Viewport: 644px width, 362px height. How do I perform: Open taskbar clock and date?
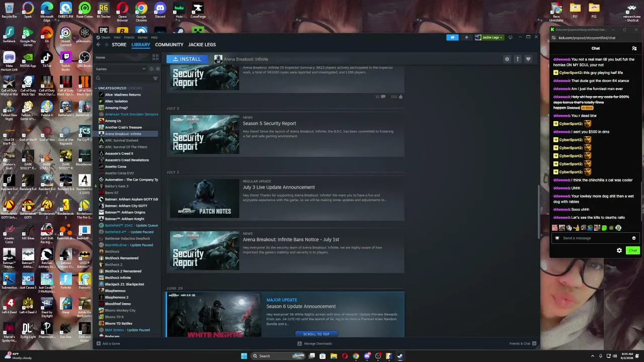(627, 356)
